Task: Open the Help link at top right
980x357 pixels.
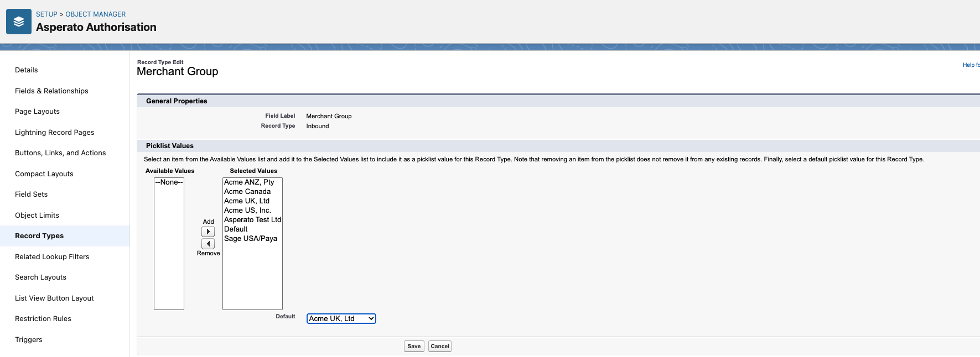Action: point(971,65)
